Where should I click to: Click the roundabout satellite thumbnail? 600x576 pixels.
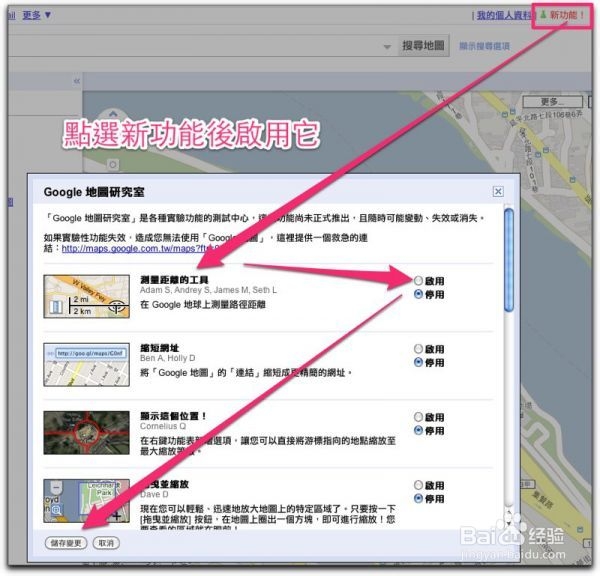coord(86,432)
